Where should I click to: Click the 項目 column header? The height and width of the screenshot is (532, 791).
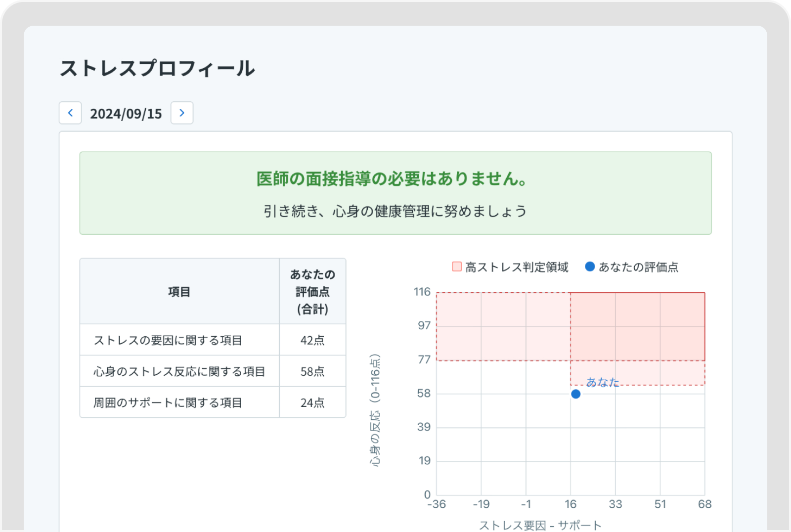pos(179,292)
